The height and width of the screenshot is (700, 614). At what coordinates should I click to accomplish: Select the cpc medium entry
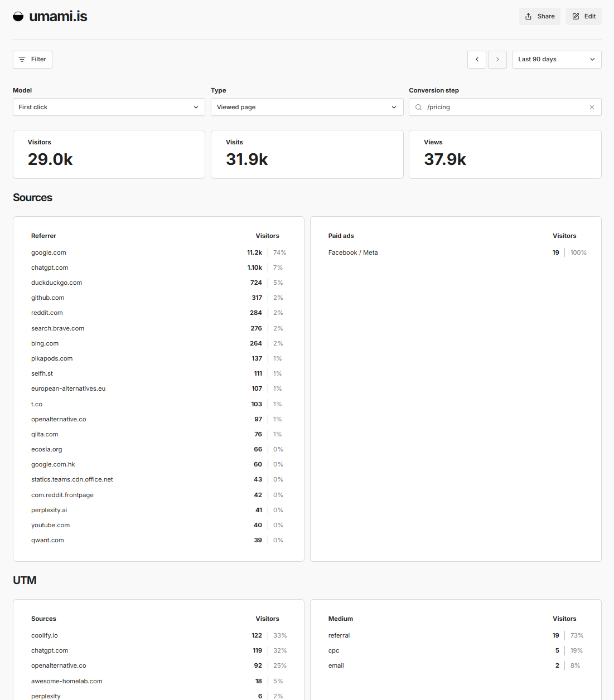click(333, 651)
